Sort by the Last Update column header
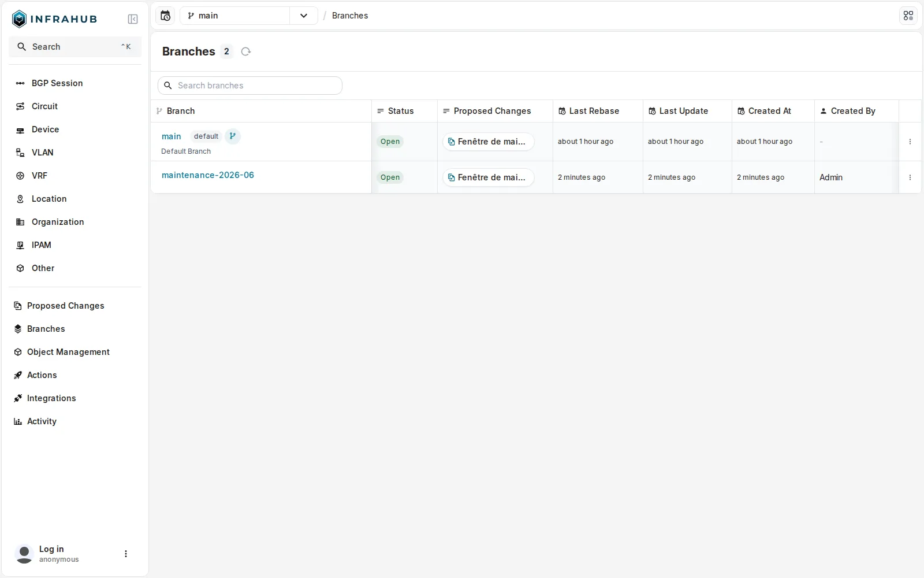 (684, 111)
